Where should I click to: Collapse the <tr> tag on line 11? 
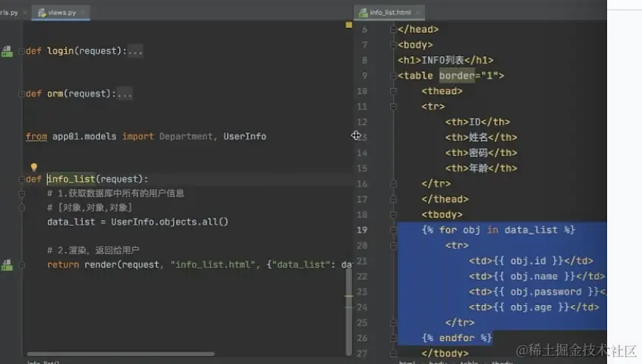click(393, 107)
